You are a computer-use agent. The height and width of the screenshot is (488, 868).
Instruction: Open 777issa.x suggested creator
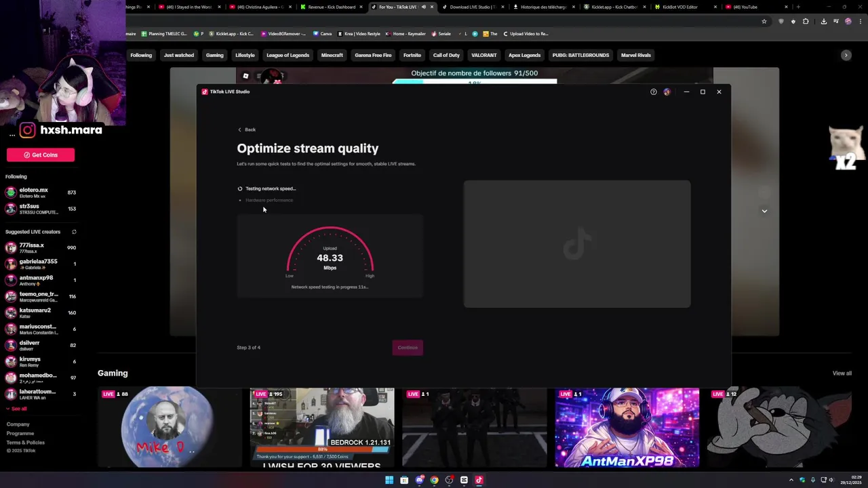click(x=41, y=248)
